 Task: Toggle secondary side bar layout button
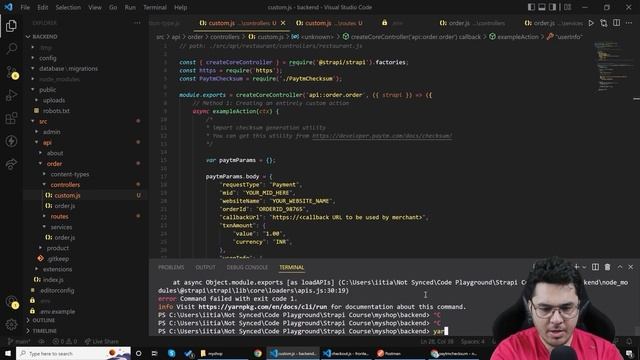(552, 7)
